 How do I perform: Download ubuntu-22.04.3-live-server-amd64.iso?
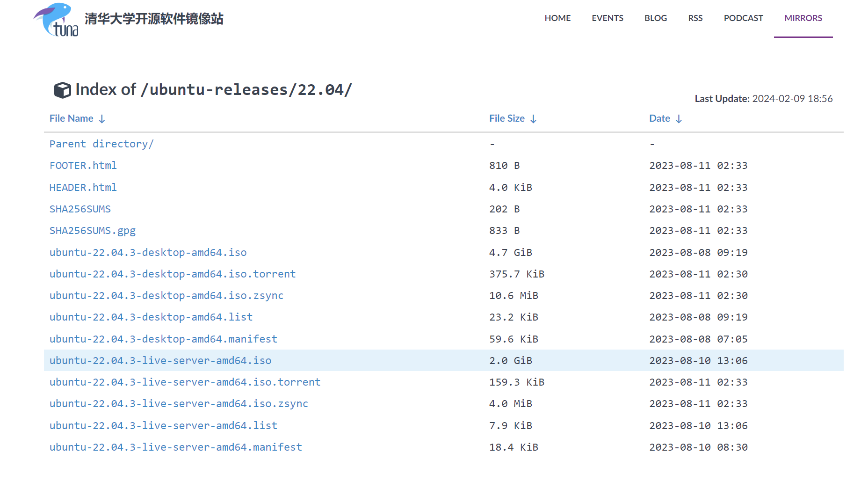(160, 361)
